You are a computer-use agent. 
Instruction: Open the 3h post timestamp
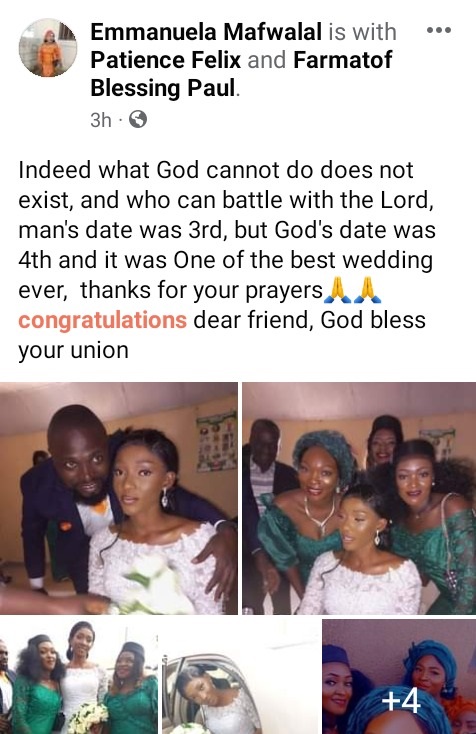click(101, 120)
